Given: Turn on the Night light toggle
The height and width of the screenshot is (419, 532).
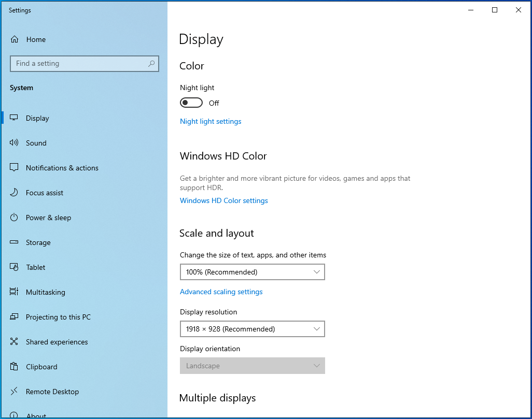Looking at the screenshot, I should [x=191, y=103].
